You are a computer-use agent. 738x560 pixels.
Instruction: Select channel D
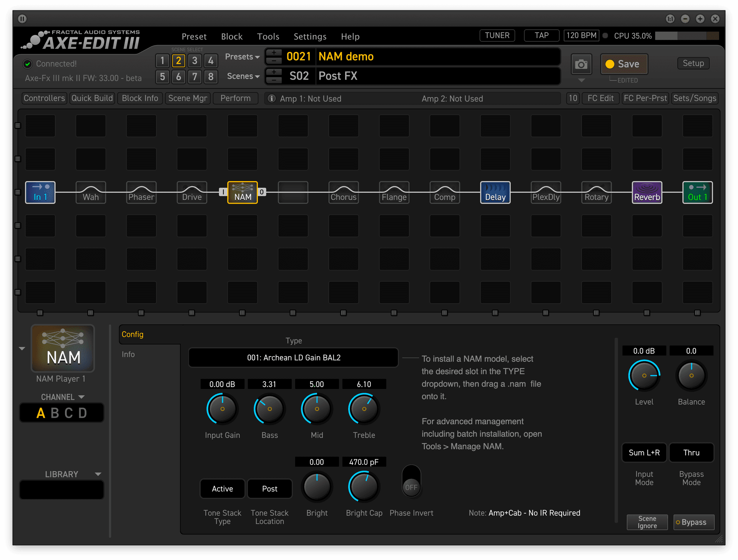point(83,413)
